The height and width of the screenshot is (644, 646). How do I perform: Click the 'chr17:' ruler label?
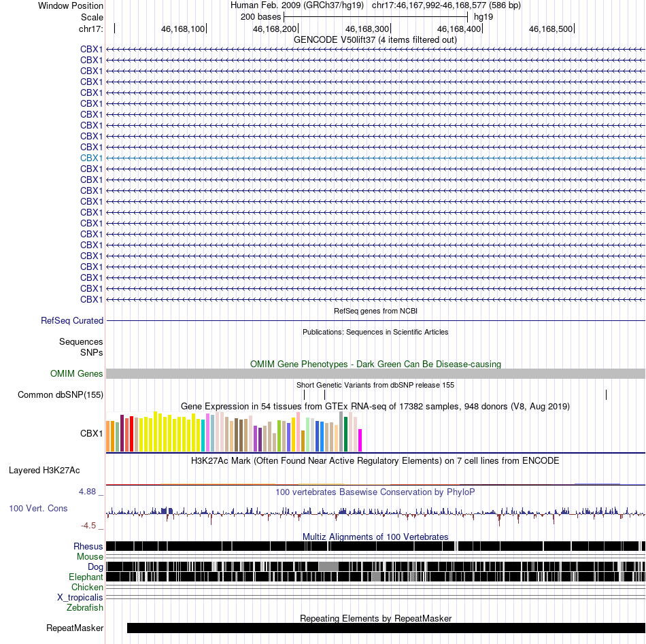pos(90,29)
